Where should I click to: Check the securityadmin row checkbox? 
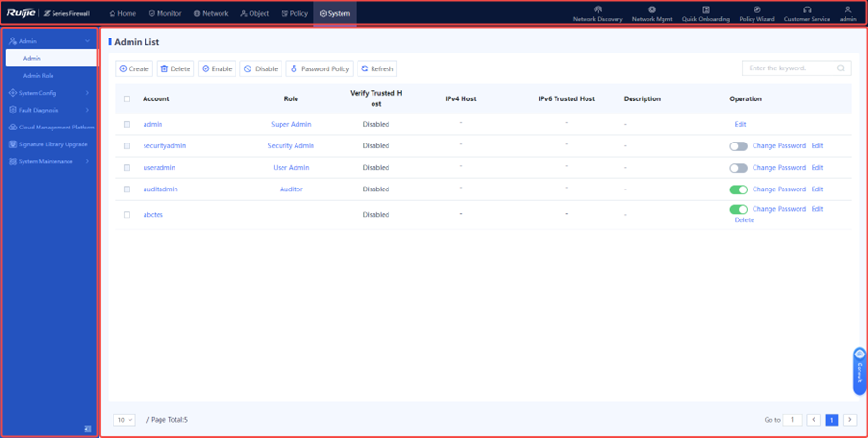(128, 146)
